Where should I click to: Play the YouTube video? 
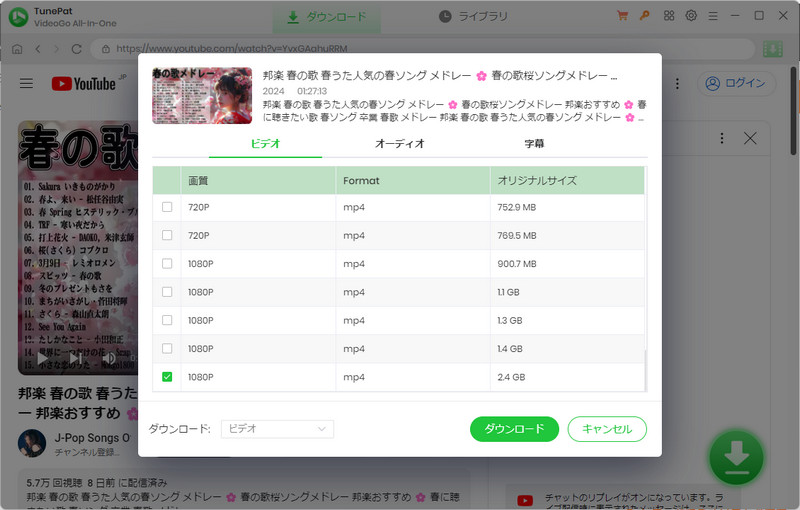[43, 359]
